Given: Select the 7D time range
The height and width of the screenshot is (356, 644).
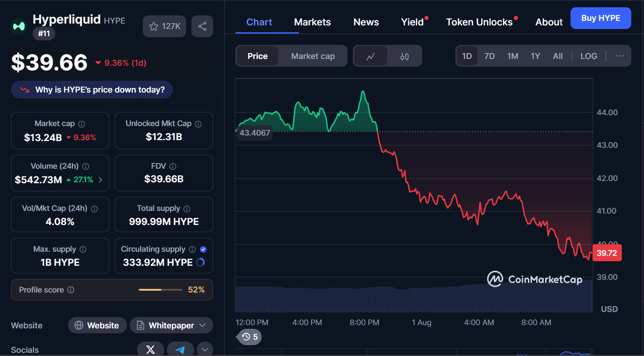Looking at the screenshot, I should point(489,56).
